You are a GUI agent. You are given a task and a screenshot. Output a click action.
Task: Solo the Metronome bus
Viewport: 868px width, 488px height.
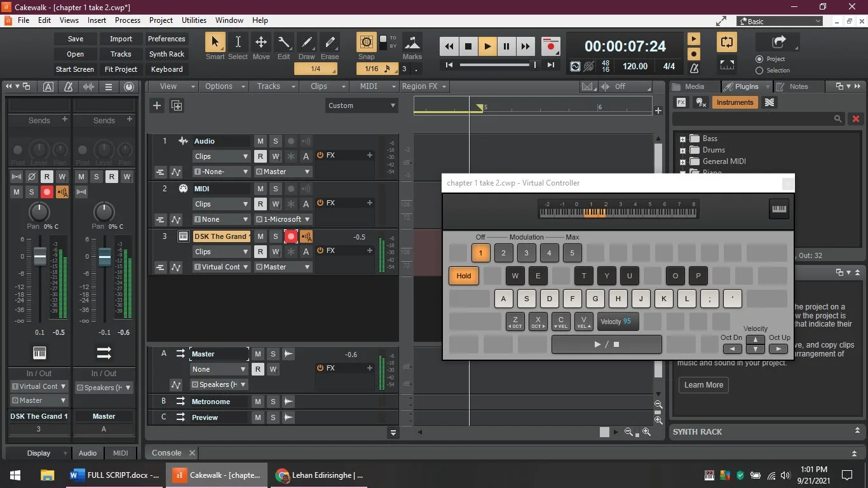coord(273,402)
